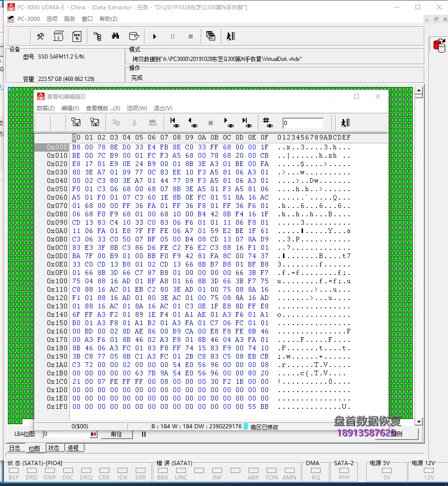Screen dimensions: 448x486
Task: Open the 服务 menu
Action: point(70,19)
